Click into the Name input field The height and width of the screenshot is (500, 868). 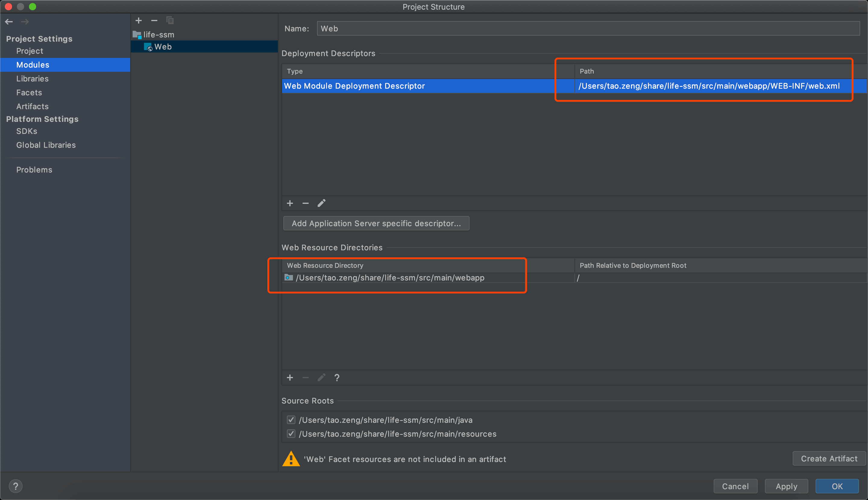point(588,29)
